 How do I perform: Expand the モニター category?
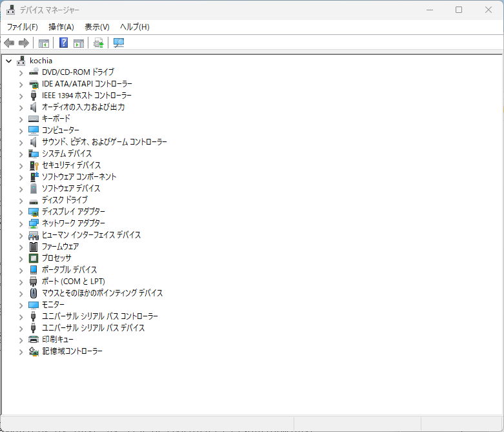[21, 305]
